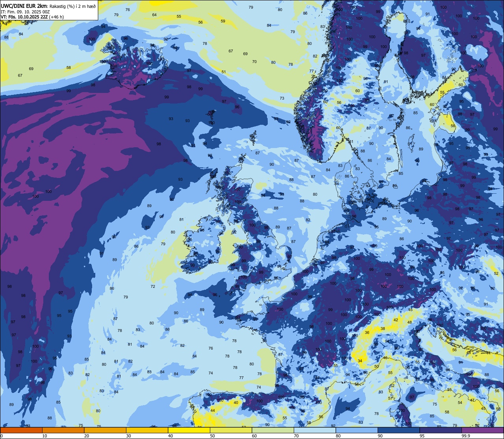Select the dark blue 95–99.9 legend segment
The width and height of the screenshot is (504, 439).
point(441,430)
